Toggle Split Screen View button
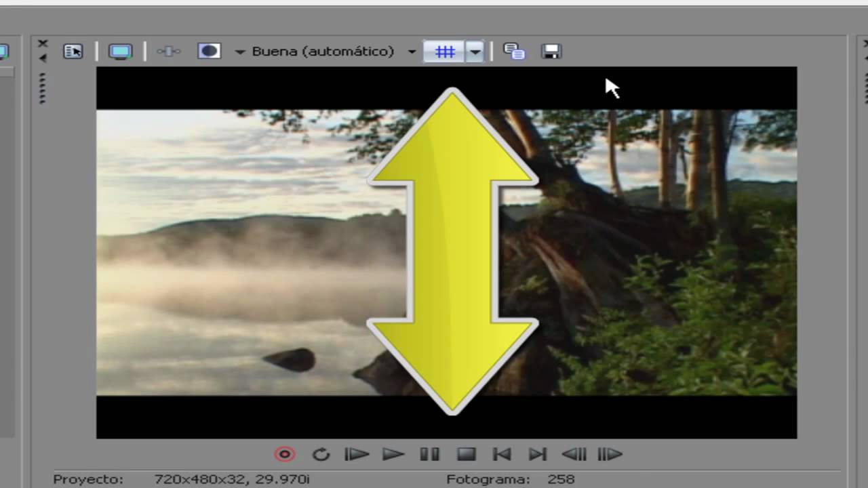 click(209, 52)
